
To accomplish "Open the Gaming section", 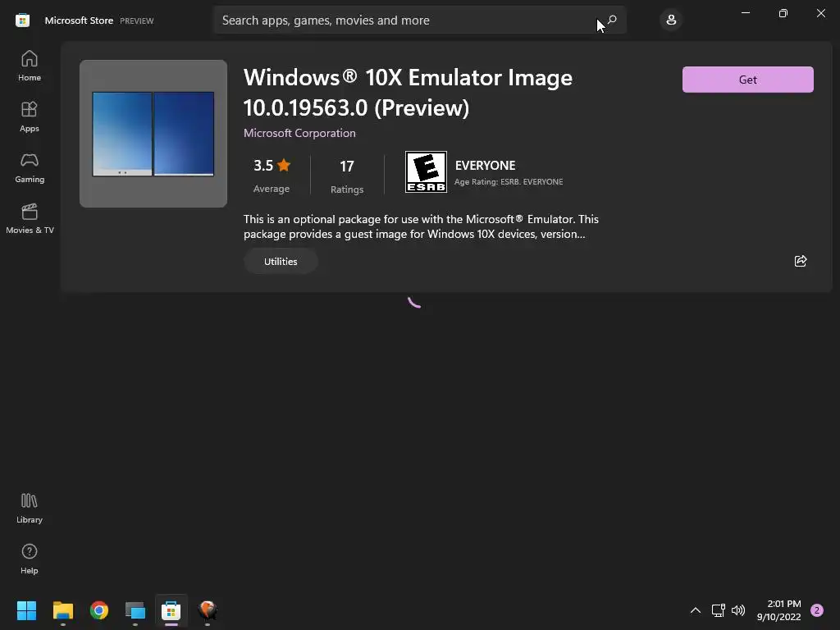I will tap(30, 167).
